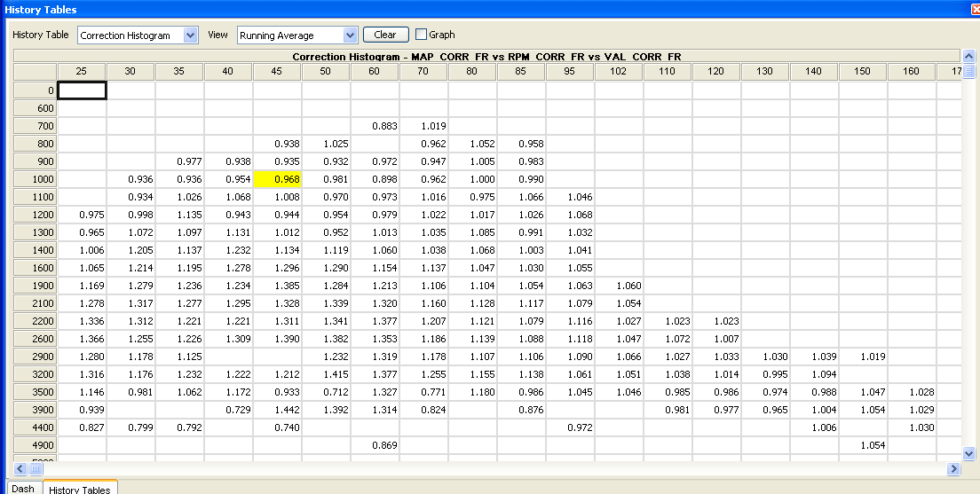This screenshot has width=980, height=494.
Task: Select cell value 1.060 in row 1900
Action: point(618,286)
